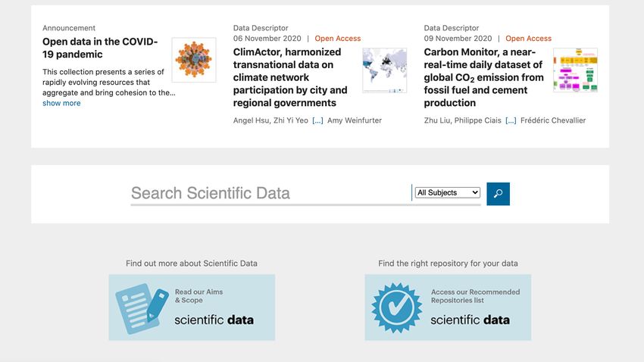Open the Open data in COVID-19 pandemic headline
Image resolution: width=644 pixels, height=362 pixels.
(x=100, y=48)
